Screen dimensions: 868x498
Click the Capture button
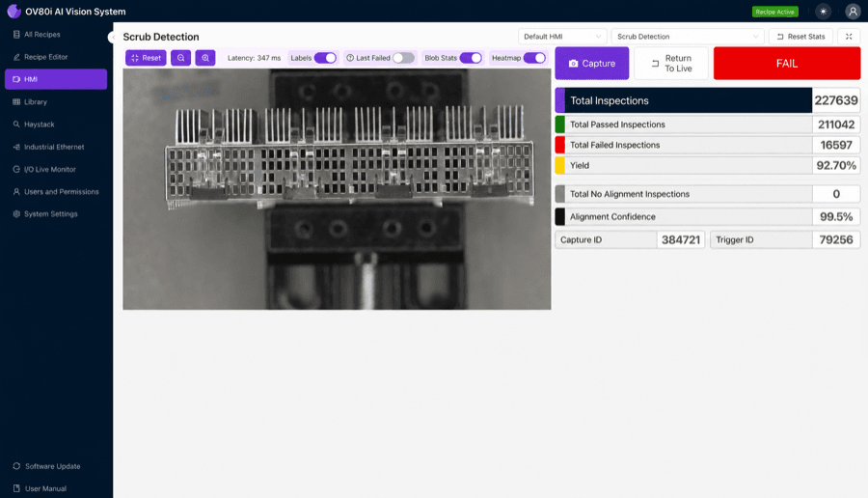point(592,63)
